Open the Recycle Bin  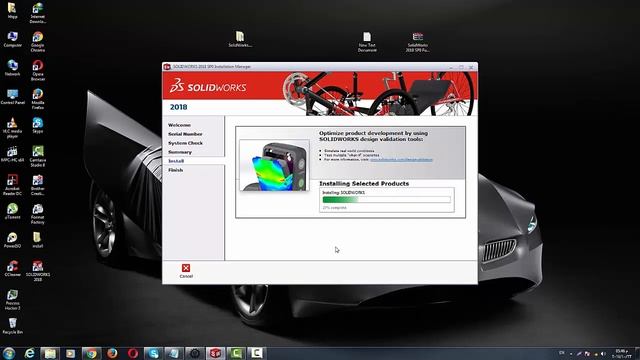click(x=12, y=326)
